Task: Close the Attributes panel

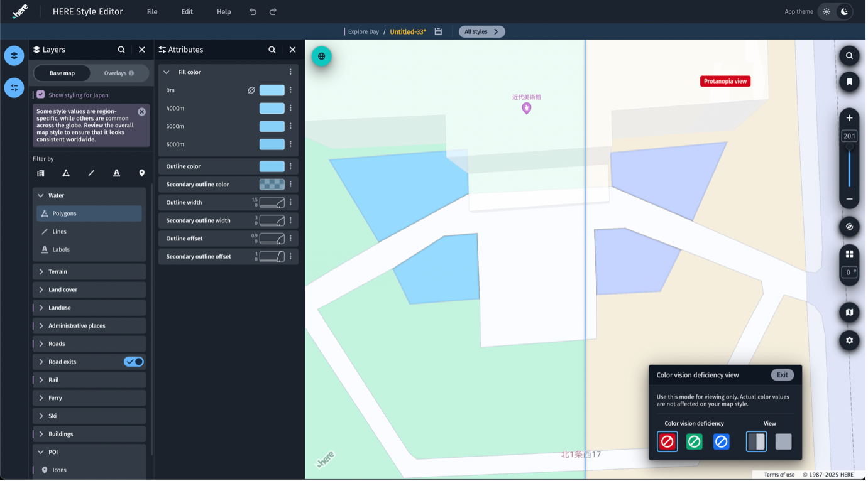Action: (x=293, y=50)
